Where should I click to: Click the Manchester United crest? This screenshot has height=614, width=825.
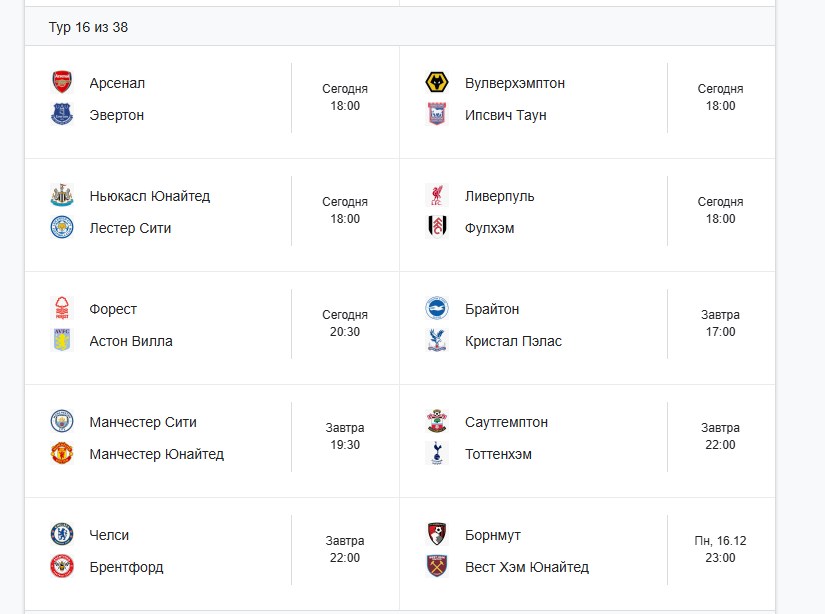pyautogui.click(x=62, y=454)
